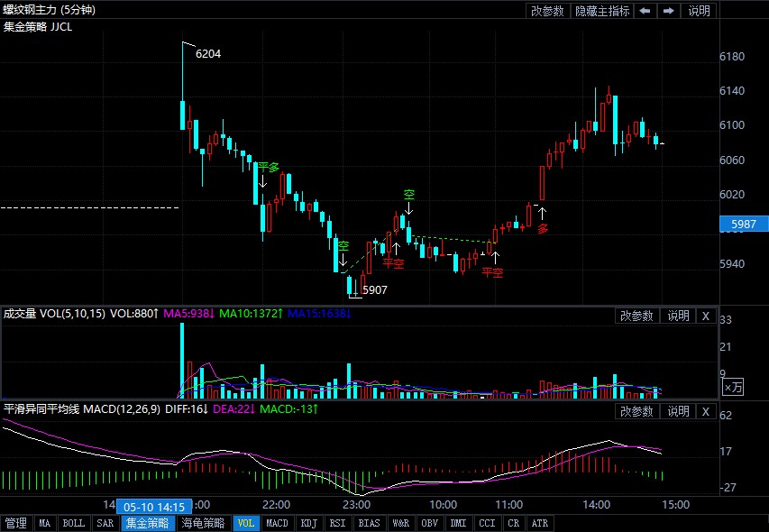This screenshot has width=769, height=532.
Task: Click the 多 buy signal marker
Action: 543,228
